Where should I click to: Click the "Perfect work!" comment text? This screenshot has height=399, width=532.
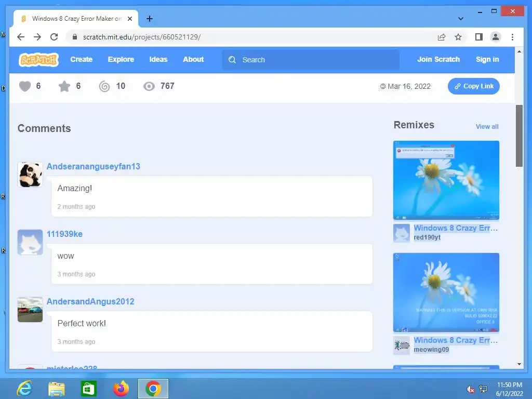pos(82,323)
